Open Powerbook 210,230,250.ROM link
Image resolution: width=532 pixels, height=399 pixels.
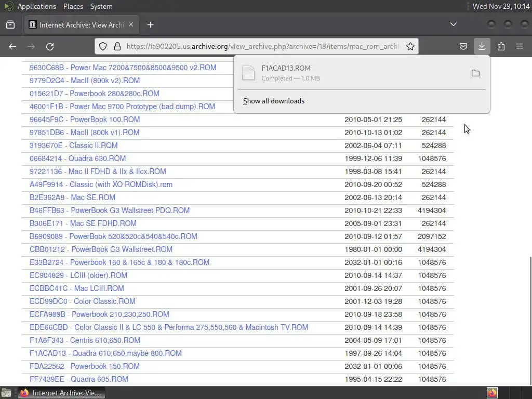(x=99, y=314)
